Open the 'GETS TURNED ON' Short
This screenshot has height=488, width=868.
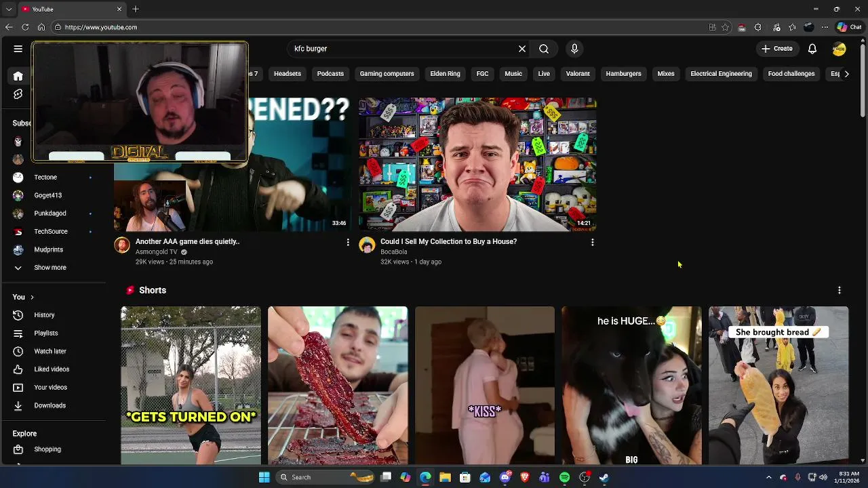(x=191, y=385)
